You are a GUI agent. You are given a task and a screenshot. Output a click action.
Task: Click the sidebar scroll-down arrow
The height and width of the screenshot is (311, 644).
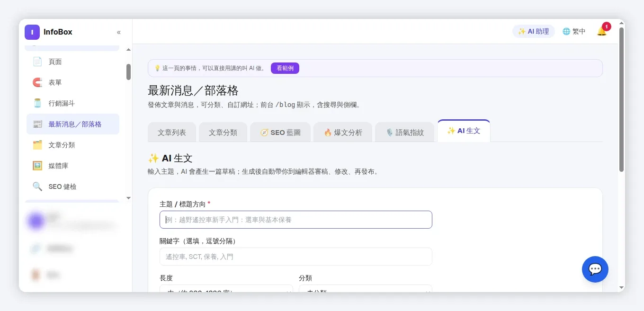tap(128, 198)
